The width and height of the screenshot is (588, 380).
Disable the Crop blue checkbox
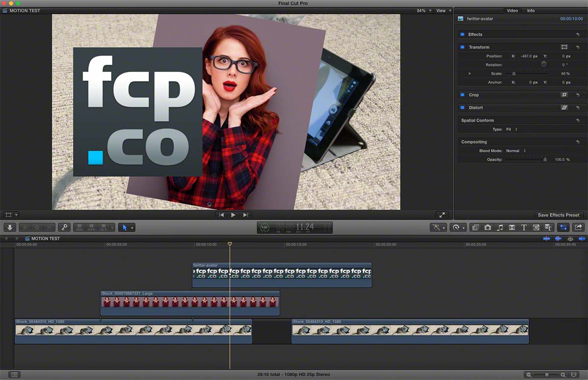pos(462,95)
